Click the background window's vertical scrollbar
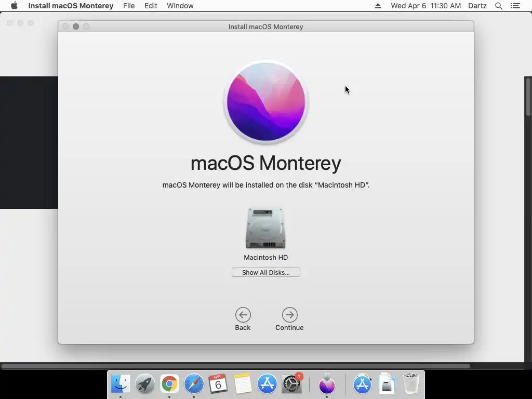 pos(528,97)
